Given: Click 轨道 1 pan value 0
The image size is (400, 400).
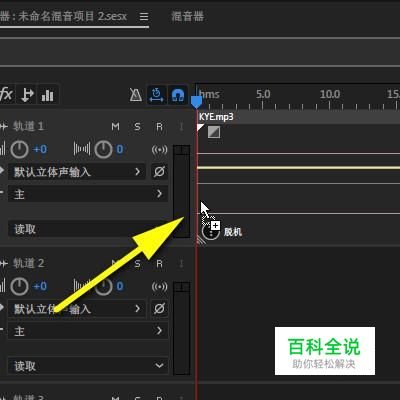Looking at the screenshot, I should point(120,149).
